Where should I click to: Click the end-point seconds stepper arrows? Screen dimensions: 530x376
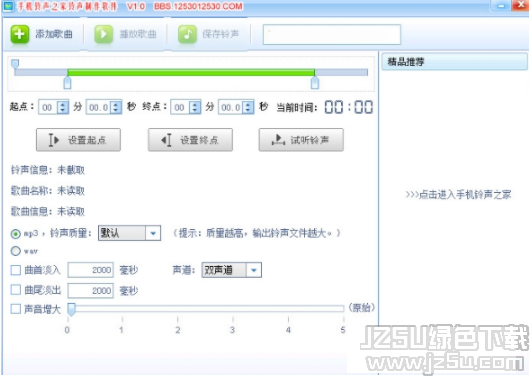point(248,108)
